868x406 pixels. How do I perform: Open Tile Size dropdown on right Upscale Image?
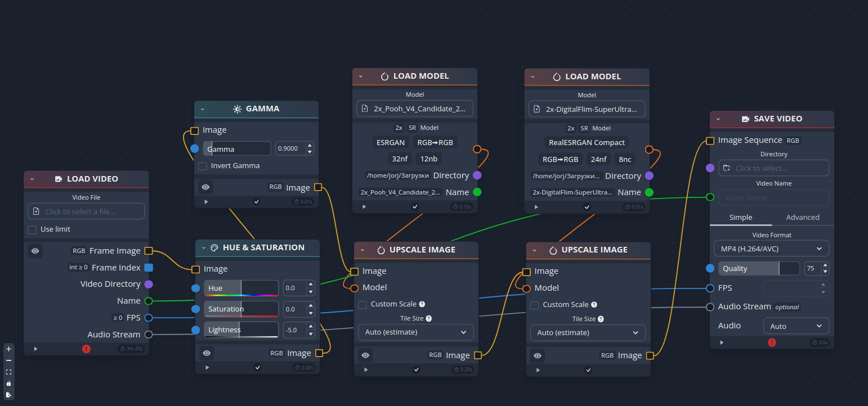point(588,333)
